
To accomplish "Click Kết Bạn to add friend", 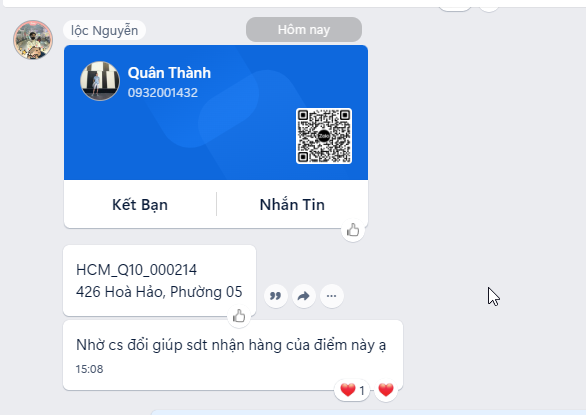I will 140,205.
